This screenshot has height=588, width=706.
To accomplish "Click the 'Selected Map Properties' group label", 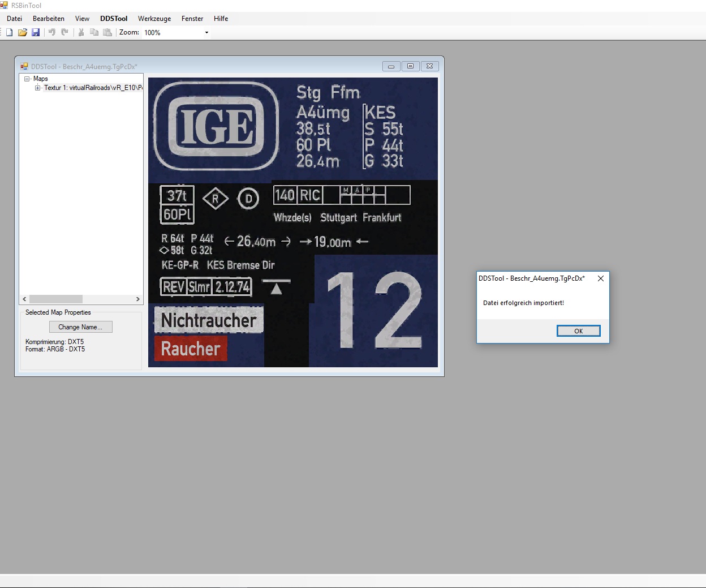I will 58,312.
